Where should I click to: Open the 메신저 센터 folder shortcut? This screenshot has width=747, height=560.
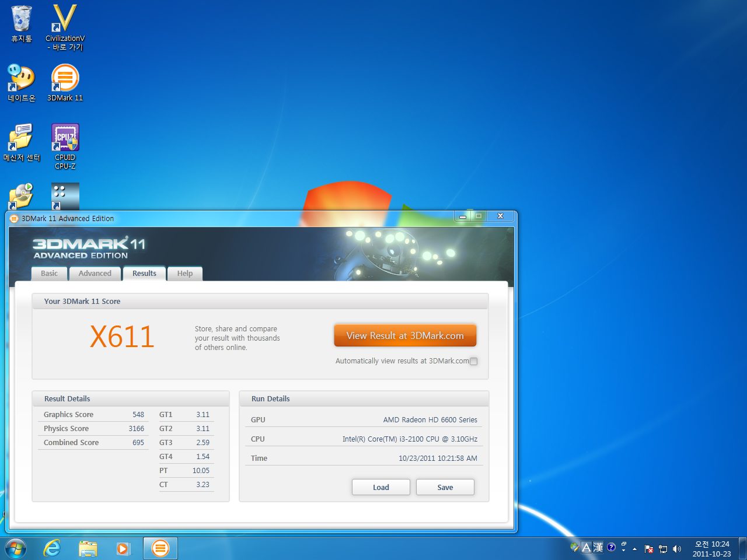(22, 142)
